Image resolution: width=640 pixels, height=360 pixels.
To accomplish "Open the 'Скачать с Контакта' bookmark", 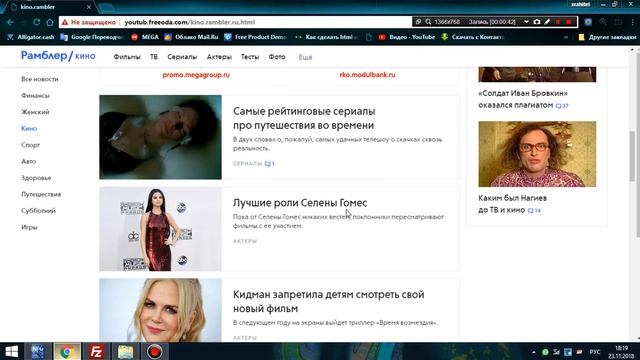I will 473,37.
